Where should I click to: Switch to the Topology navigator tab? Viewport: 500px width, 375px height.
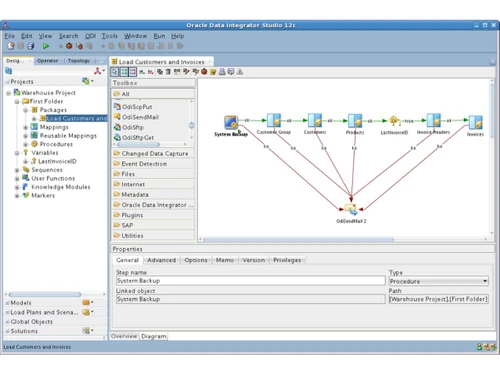click(x=79, y=61)
